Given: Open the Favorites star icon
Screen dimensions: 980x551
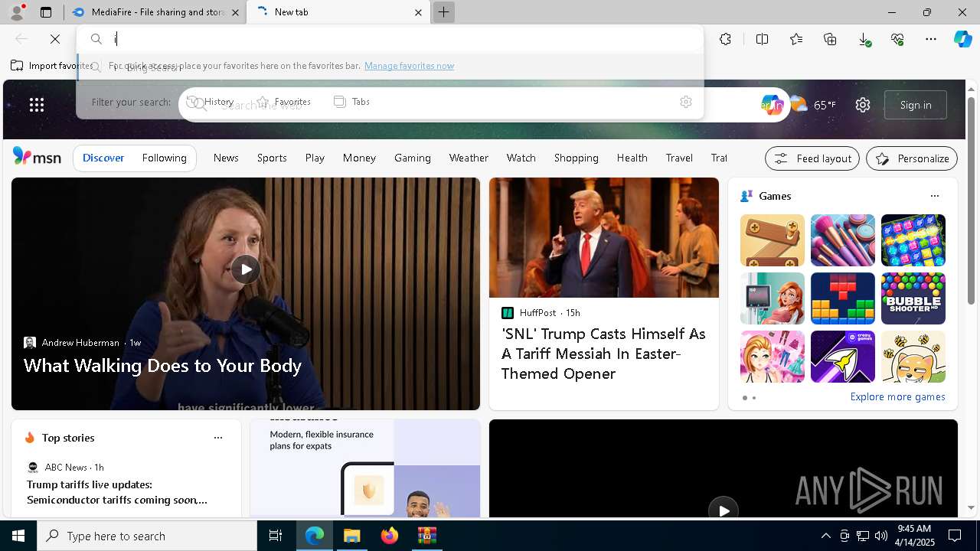Looking at the screenshot, I should [x=796, y=39].
